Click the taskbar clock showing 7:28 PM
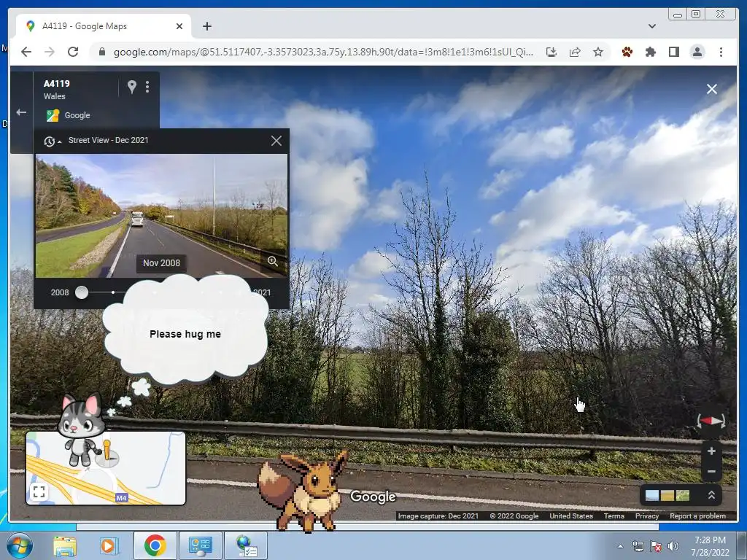The image size is (747, 560). 710,546
